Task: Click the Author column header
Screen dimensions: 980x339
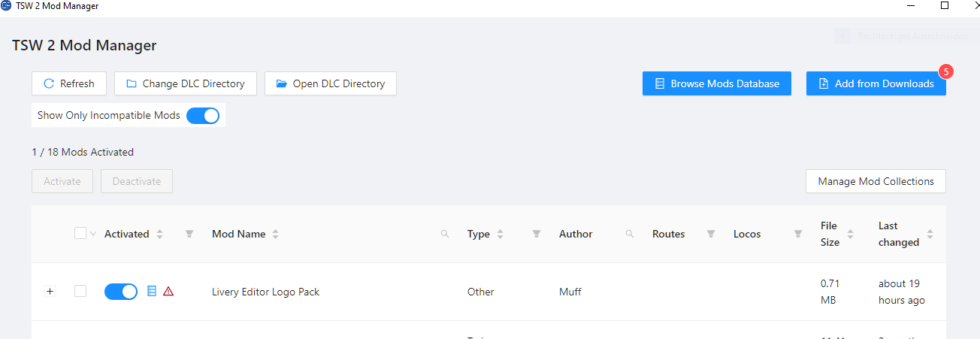Action: pyautogui.click(x=576, y=234)
